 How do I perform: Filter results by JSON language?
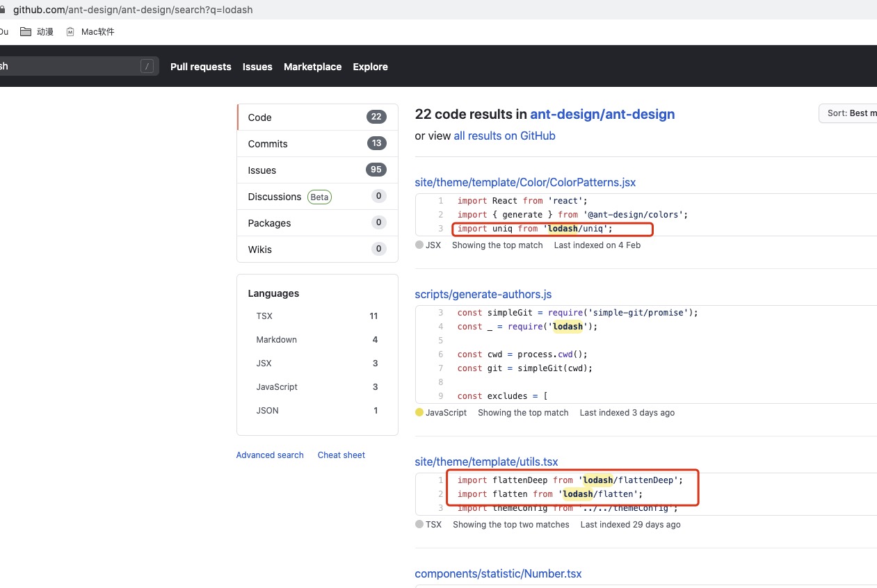(x=317, y=411)
